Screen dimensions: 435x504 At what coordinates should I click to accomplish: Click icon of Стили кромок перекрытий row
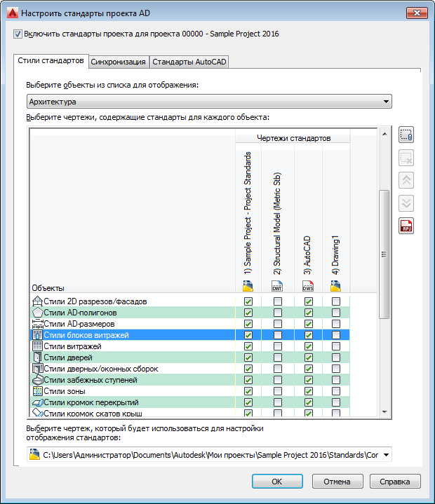pyautogui.click(x=37, y=402)
